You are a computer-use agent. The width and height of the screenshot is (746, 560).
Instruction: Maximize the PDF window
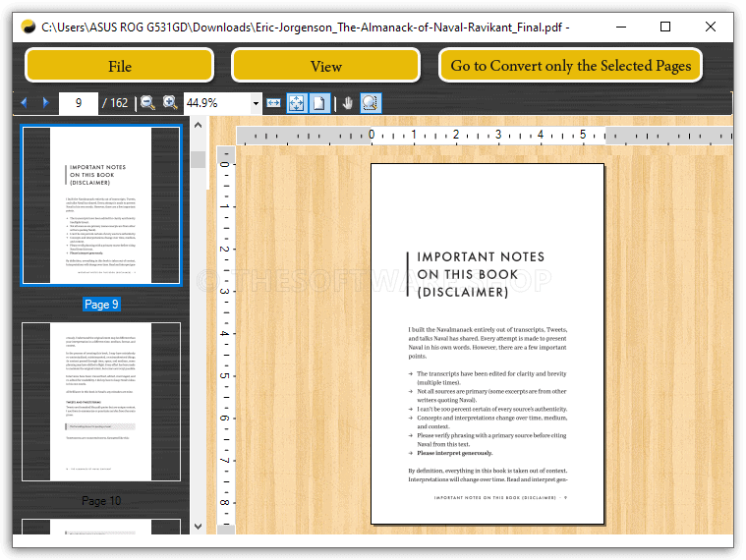pos(665,28)
